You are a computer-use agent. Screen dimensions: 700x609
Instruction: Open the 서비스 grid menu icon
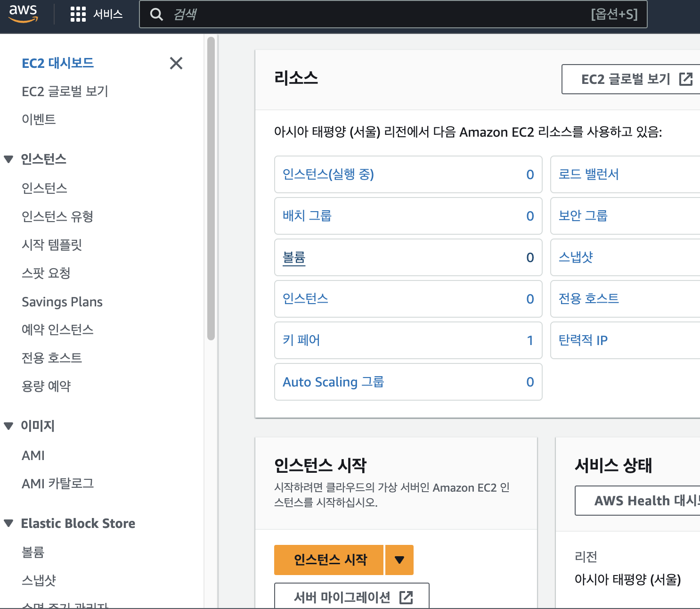tap(78, 14)
